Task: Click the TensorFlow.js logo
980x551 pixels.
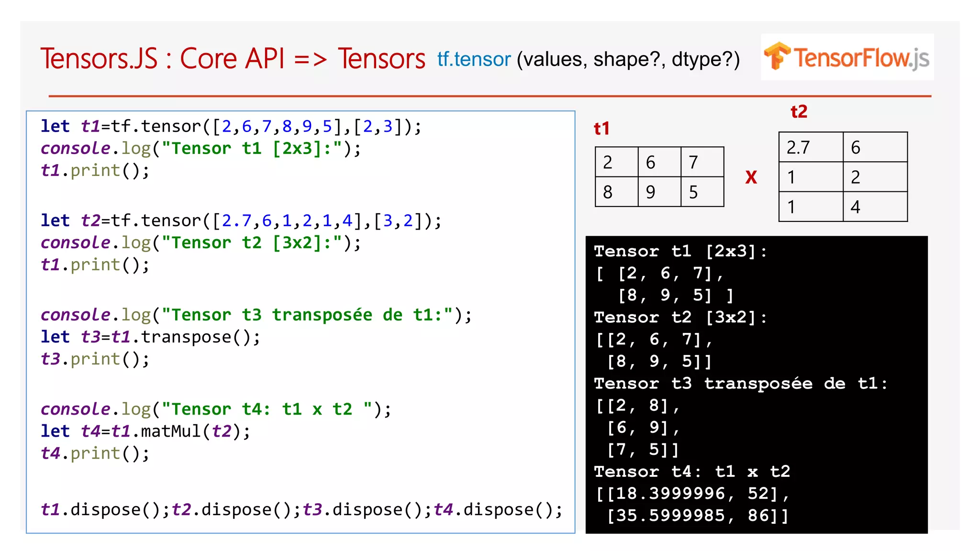Action: [847, 57]
